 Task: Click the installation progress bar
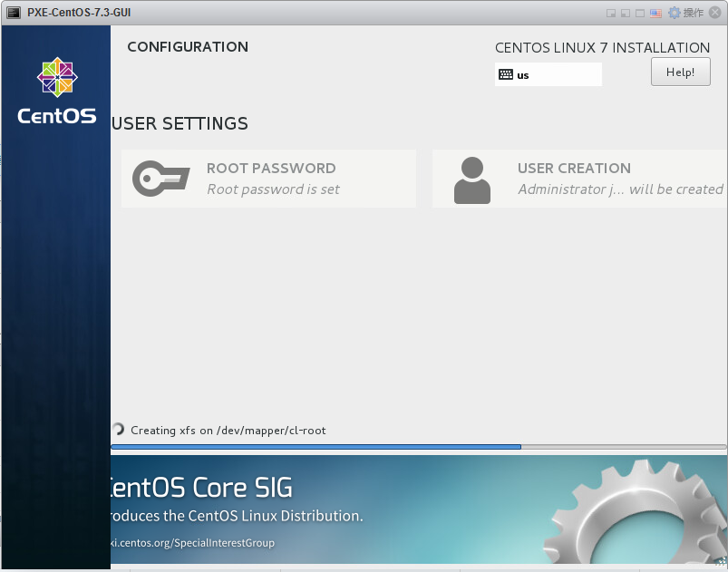tap(419, 447)
